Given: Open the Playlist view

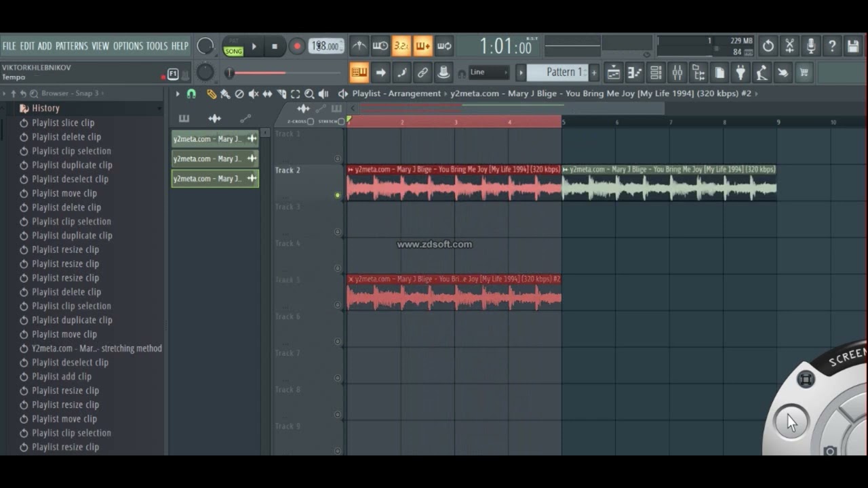Looking at the screenshot, I should click(x=614, y=72).
